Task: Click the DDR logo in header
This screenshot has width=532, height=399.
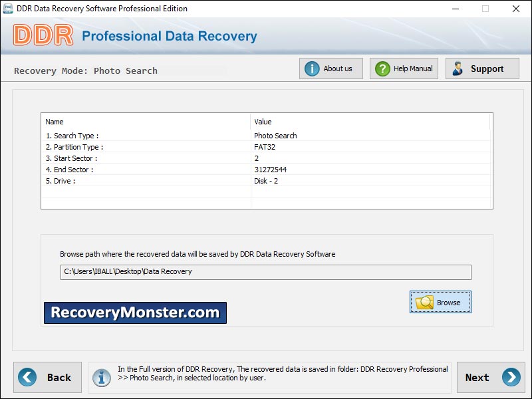Action: 43,36
